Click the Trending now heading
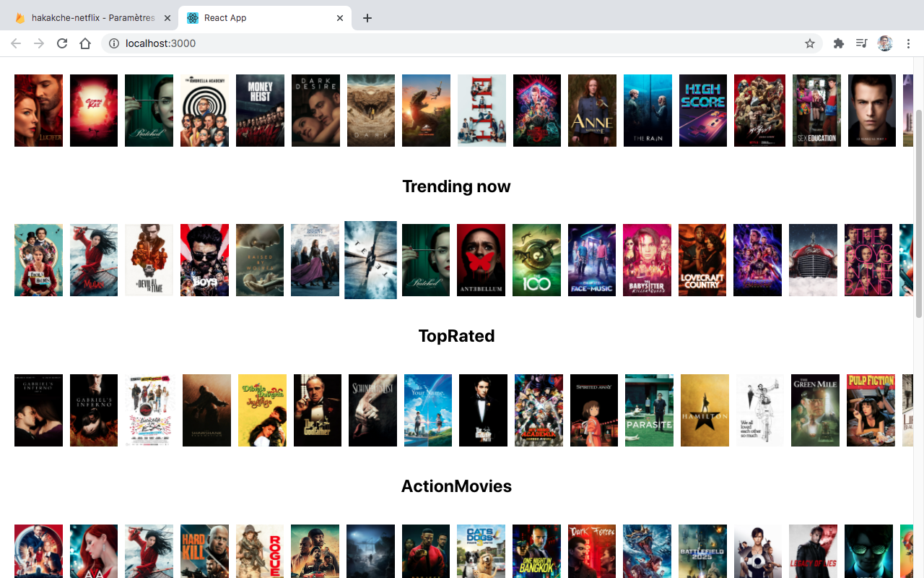 (x=456, y=186)
